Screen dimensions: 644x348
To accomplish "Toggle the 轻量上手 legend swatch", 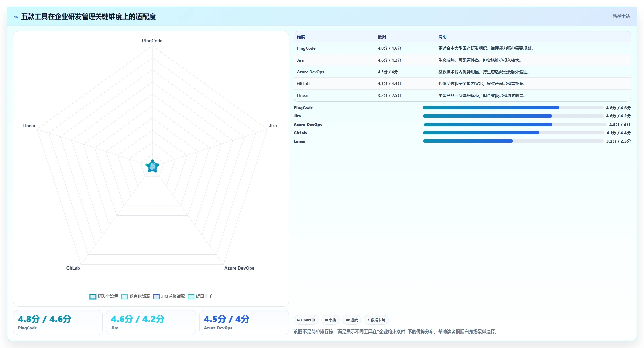I will [191, 297].
